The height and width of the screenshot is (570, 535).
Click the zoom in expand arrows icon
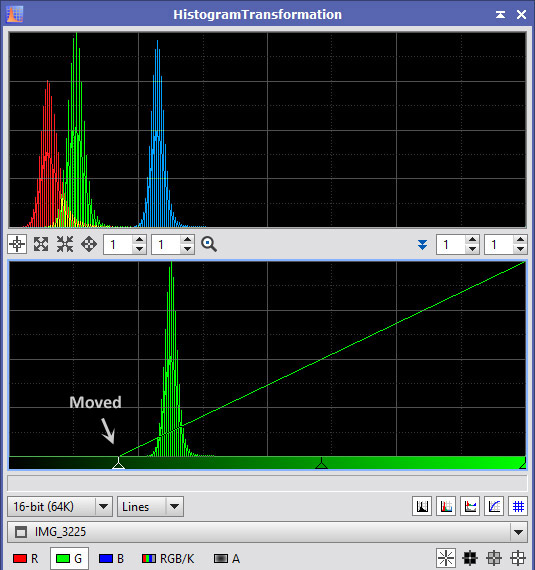[x=41, y=244]
